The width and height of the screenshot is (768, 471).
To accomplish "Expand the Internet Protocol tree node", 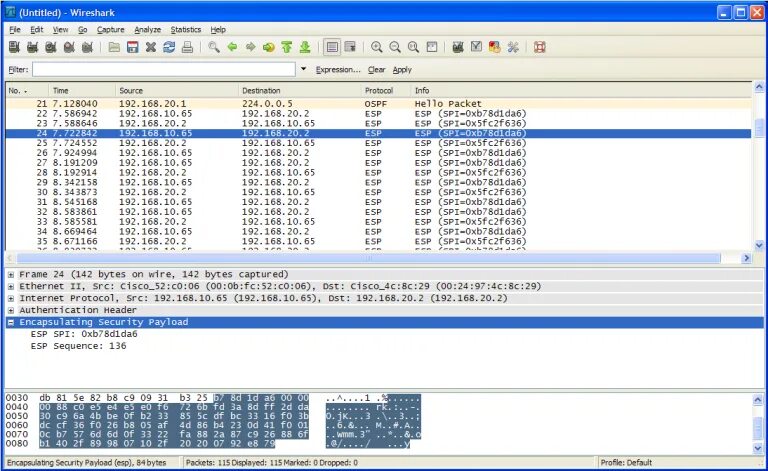I will [x=11, y=298].
